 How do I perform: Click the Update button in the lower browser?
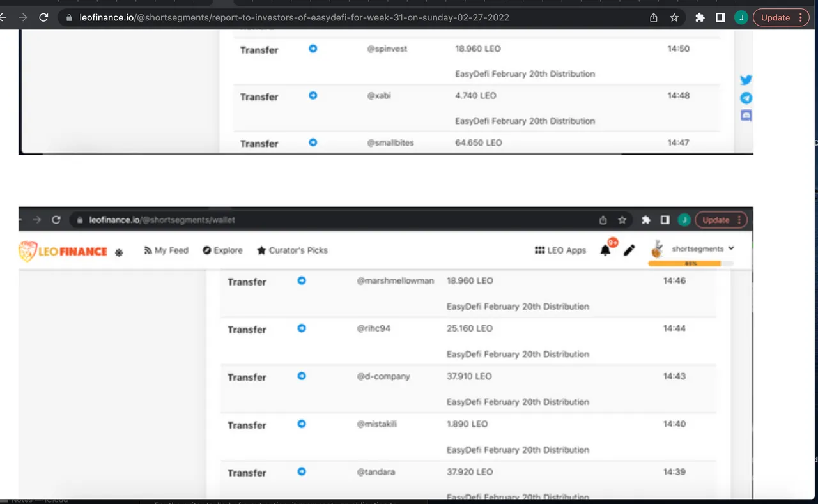click(x=721, y=220)
